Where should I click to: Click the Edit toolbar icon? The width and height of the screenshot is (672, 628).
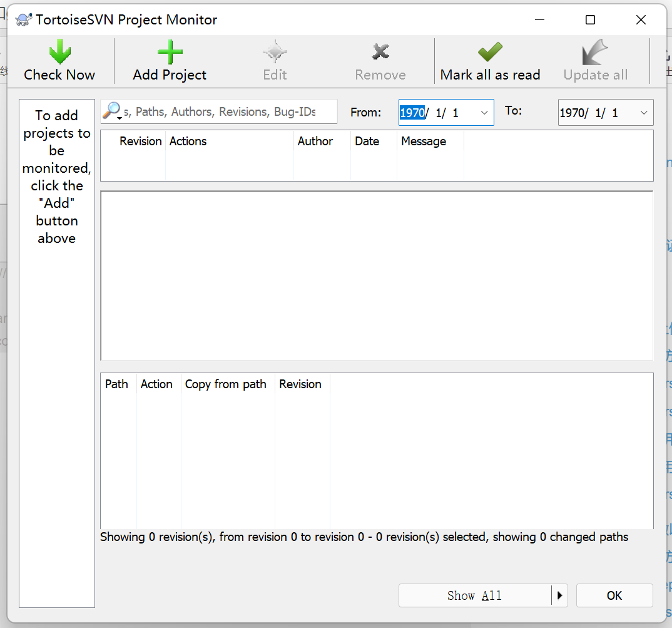[x=275, y=52]
